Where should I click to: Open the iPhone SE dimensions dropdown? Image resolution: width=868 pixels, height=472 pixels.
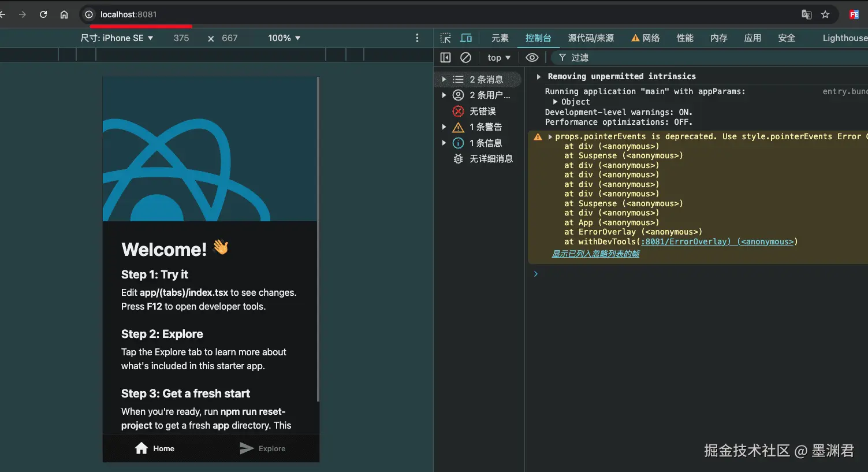point(117,38)
